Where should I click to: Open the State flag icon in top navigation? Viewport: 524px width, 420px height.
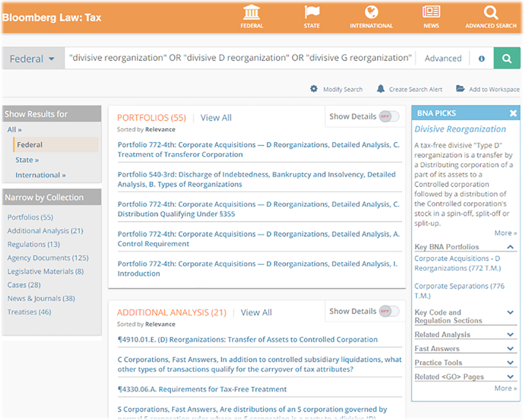(311, 14)
